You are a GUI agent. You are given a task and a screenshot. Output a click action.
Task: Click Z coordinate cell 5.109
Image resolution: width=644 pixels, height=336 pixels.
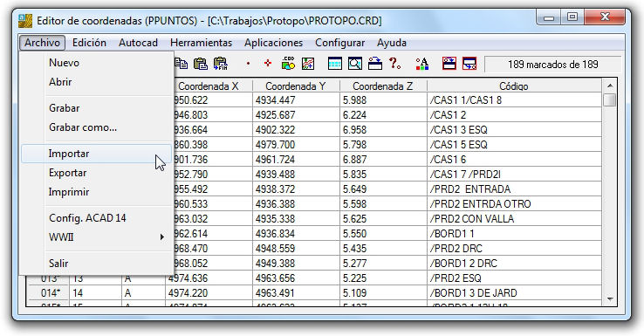tap(383, 293)
